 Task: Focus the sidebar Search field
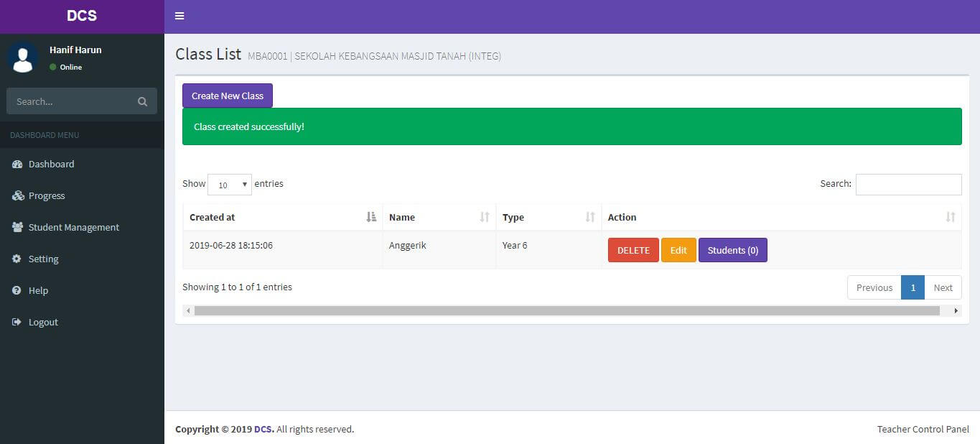pos(72,101)
